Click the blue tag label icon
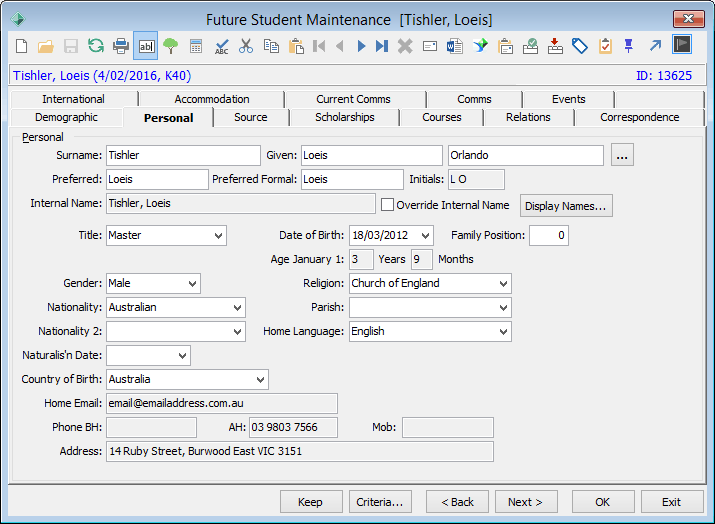 click(580, 46)
